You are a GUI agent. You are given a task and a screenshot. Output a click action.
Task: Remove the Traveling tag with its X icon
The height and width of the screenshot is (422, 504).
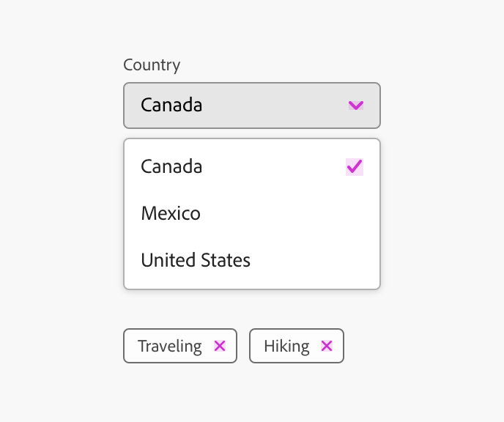click(x=220, y=346)
